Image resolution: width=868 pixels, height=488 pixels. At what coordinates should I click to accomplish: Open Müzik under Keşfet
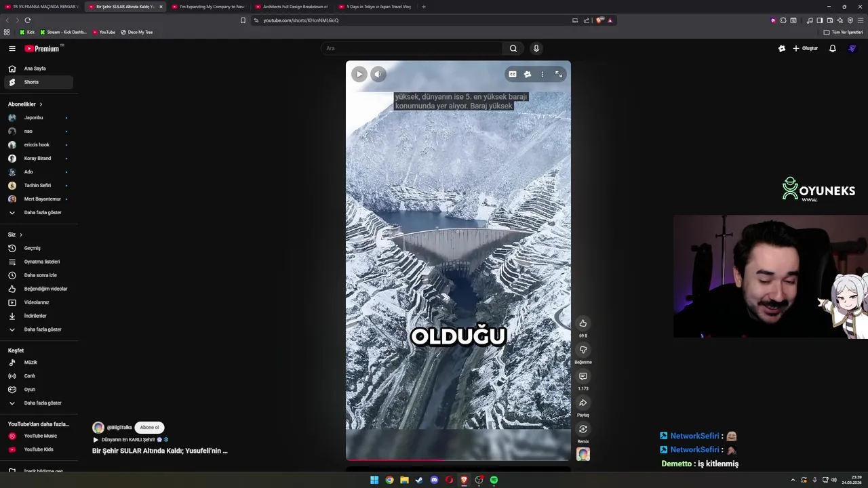tap(38, 363)
